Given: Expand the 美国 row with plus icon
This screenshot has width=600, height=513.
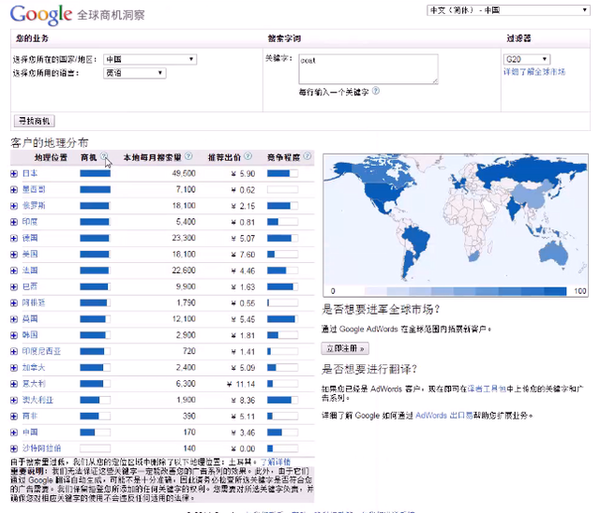Looking at the screenshot, I should click(x=15, y=255).
